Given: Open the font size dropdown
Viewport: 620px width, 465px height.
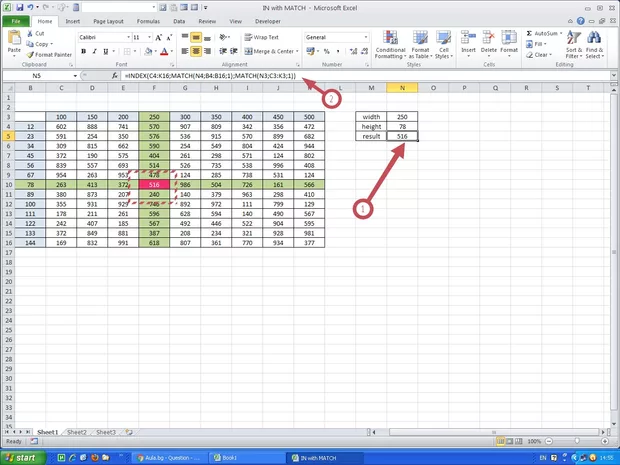Looking at the screenshot, I should pos(149,38).
